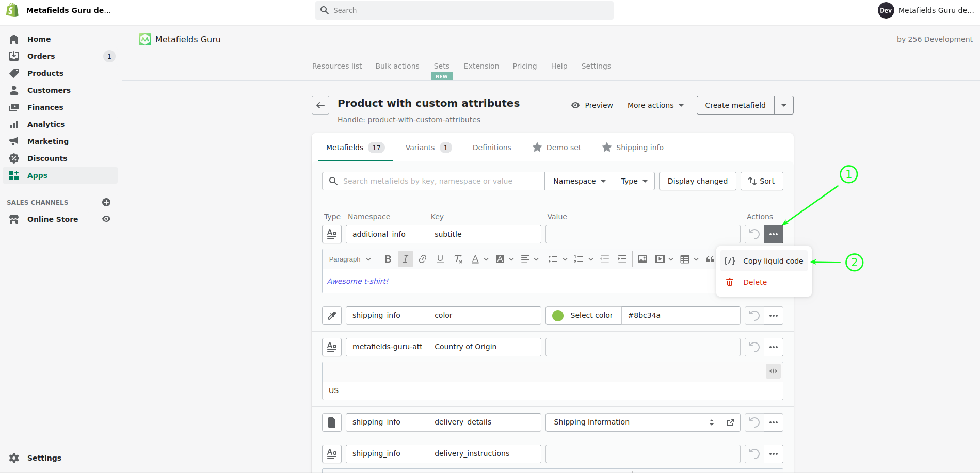Add a sales channel with plus icon
Image resolution: width=980 pixels, height=473 pixels.
[106, 202]
